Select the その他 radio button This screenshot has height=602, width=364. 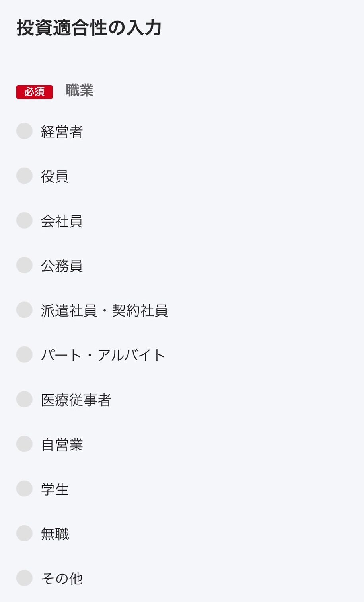(x=24, y=578)
